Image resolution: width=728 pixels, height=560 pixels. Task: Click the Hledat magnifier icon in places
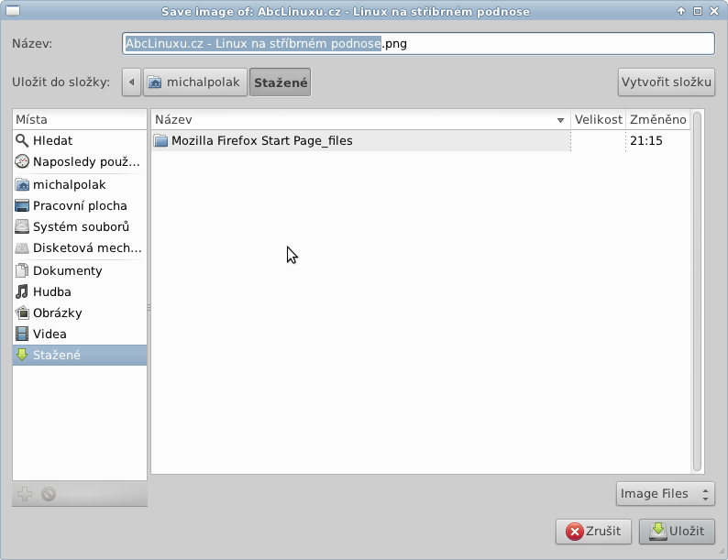[x=22, y=140]
